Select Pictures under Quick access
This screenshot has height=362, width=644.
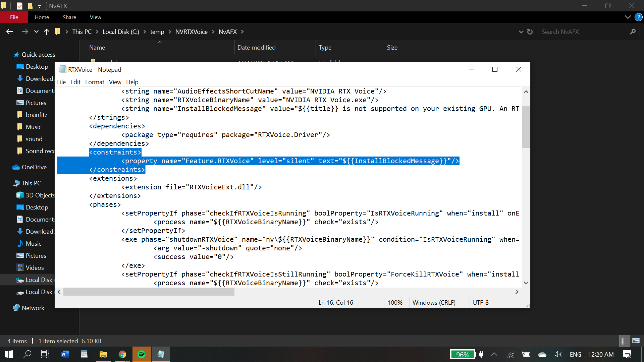(x=36, y=103)
